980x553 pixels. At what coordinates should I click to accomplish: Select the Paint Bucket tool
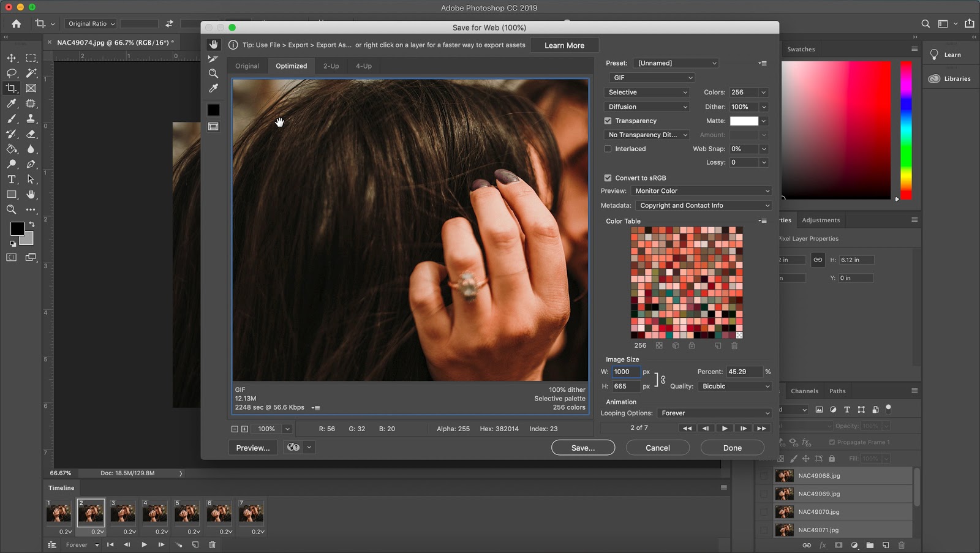[x=12, y=149]
